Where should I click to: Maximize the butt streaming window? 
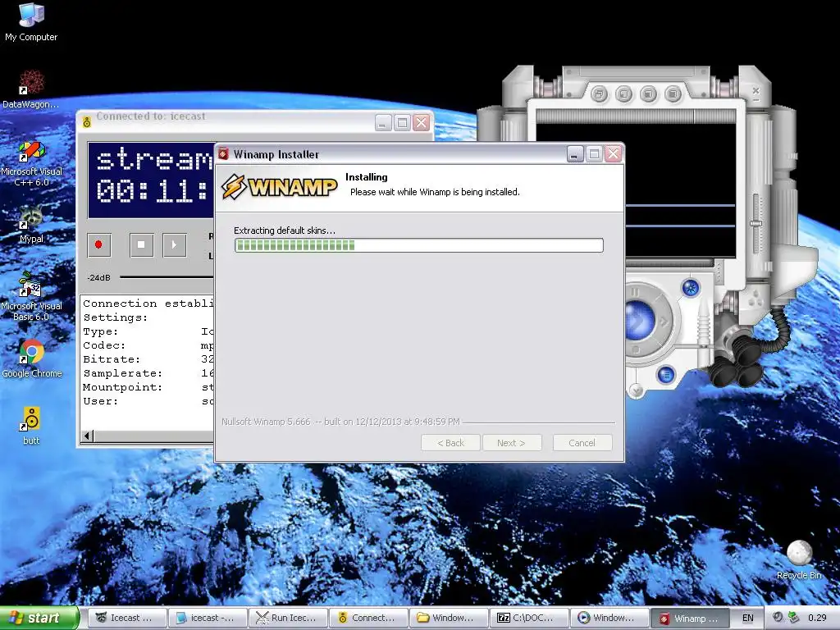pyautogui.click(x=402, y=123)
